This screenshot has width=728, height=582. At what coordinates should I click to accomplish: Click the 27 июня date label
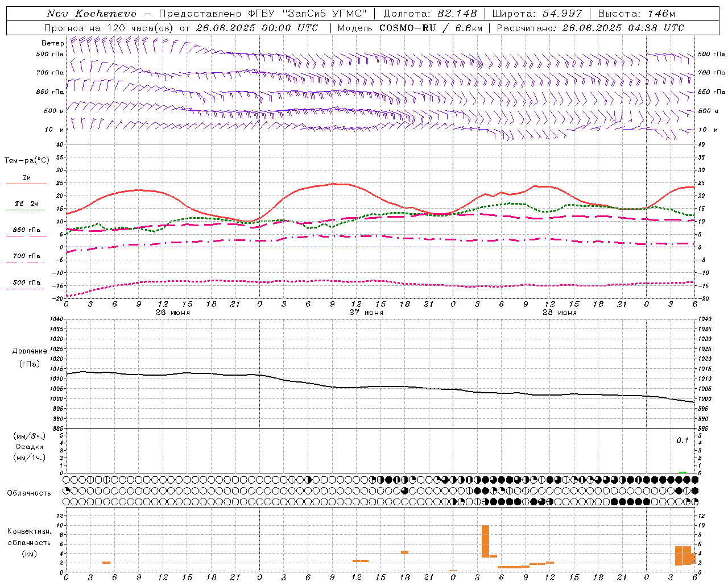click(366, 313)
